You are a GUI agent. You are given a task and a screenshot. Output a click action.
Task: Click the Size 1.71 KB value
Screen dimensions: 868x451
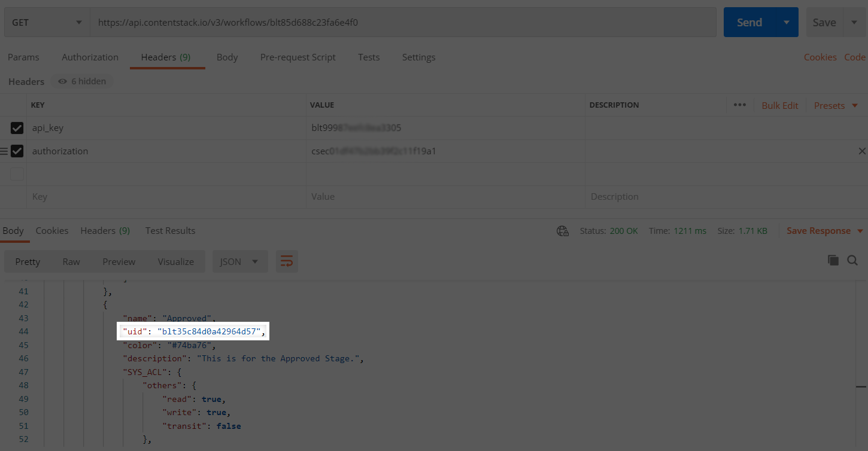tap(754, 231)
